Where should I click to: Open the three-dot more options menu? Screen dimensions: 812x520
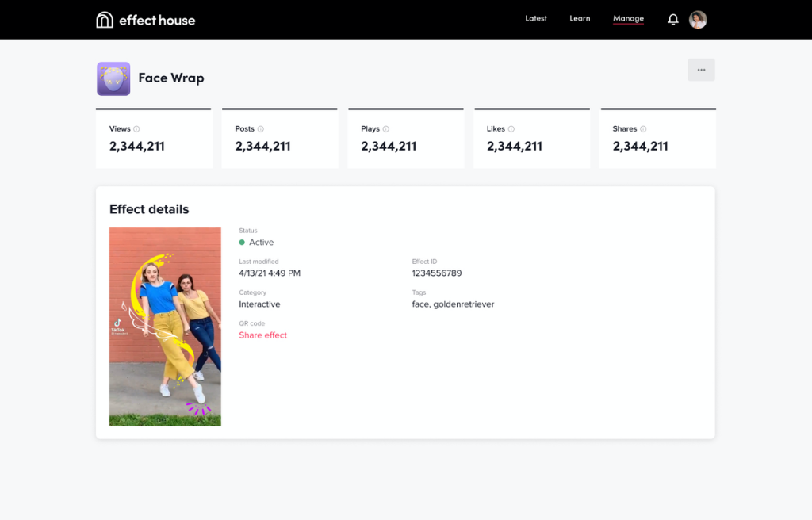pos(701,70)
